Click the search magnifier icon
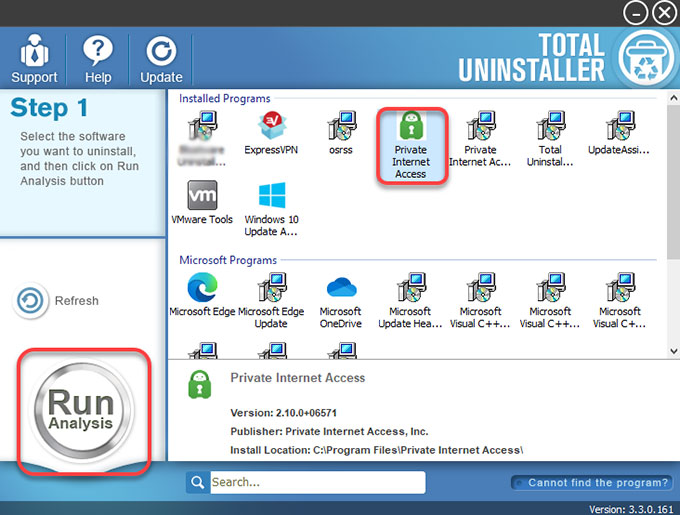The width and height of the screenshot is (680, 515). (x=198, y=482)
